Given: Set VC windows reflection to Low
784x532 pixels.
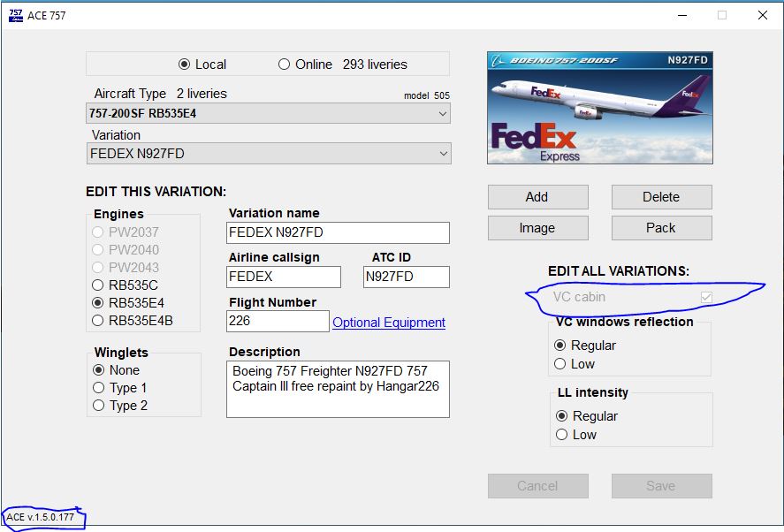Looking at the screenshot, I should pyautogui.click(x=559, y=364).
